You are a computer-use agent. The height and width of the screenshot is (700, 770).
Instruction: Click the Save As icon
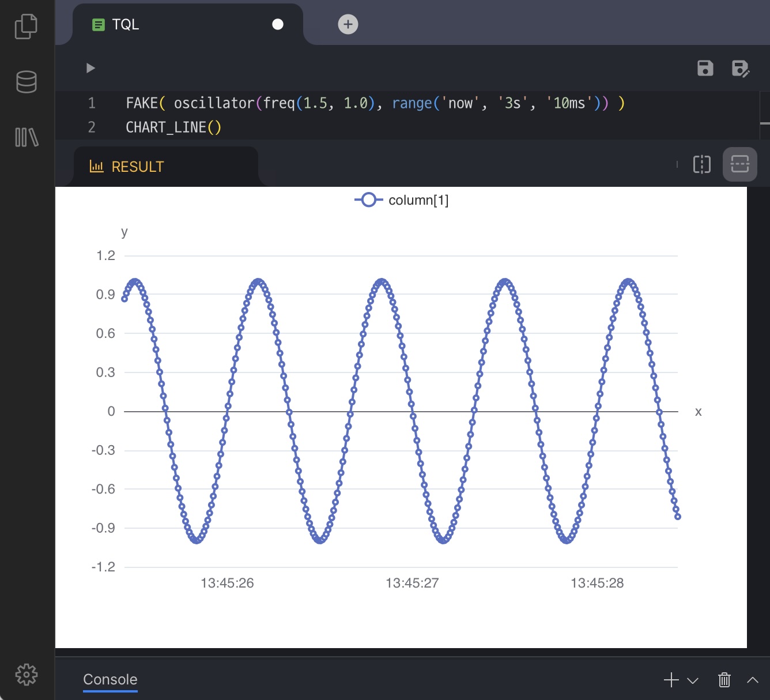pyautogui.click(x=740, y=69)
